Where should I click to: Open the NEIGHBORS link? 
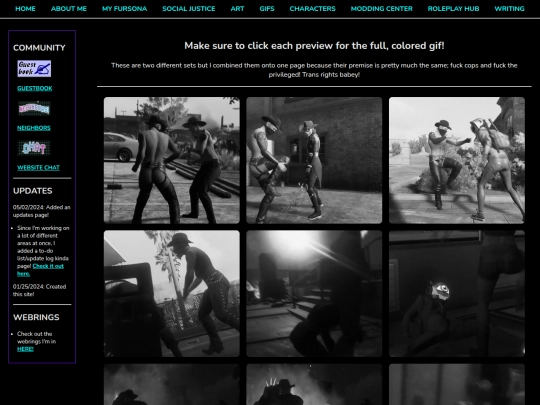click(34, 128)
